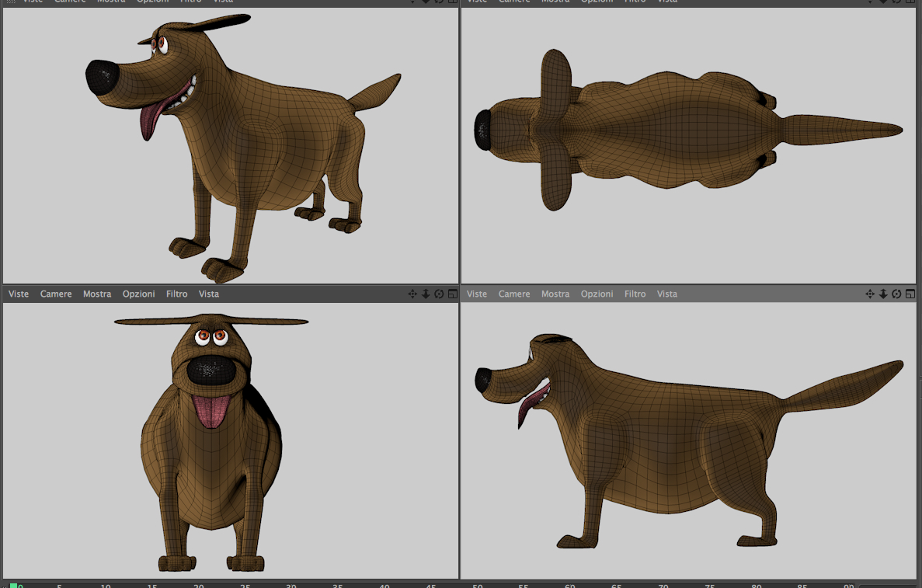
Task: Open the Camere menu in the front view panel
Action: click(56, 294)
